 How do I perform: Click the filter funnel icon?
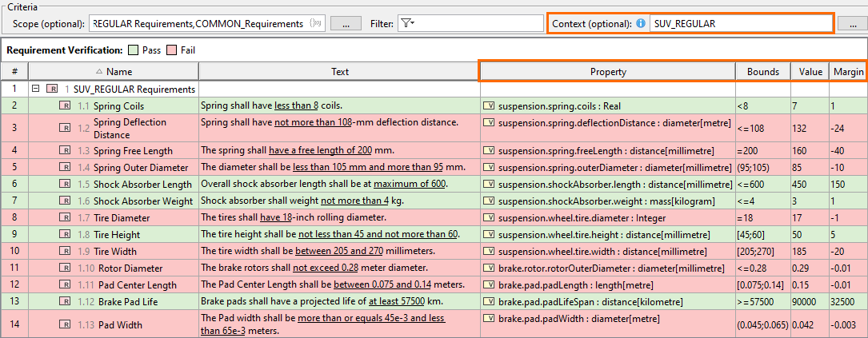pyautogui.click(x=407, y=24)
